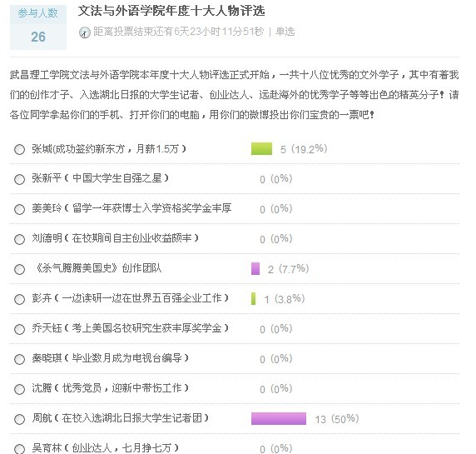Click the purple 50% result bar for 周航
Screen dimensions: 476x454
[279, 418]
